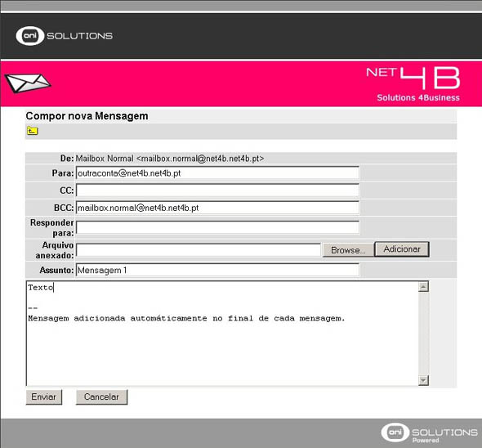The width and height of the screenshot is (482, 448).
Task: Open the Browse... file chooser
Action: click(348, 250)
